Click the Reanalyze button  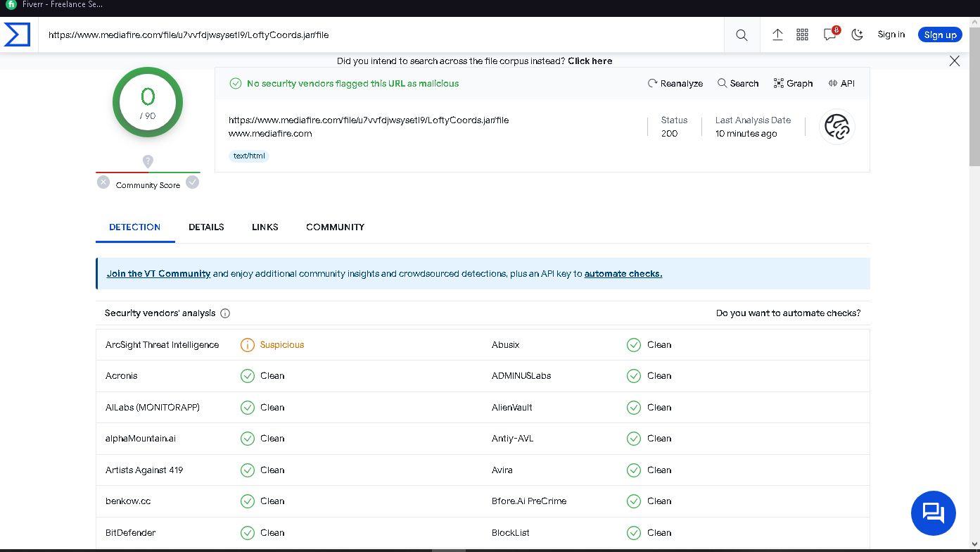pyautogui.click(x=675, y=83)
